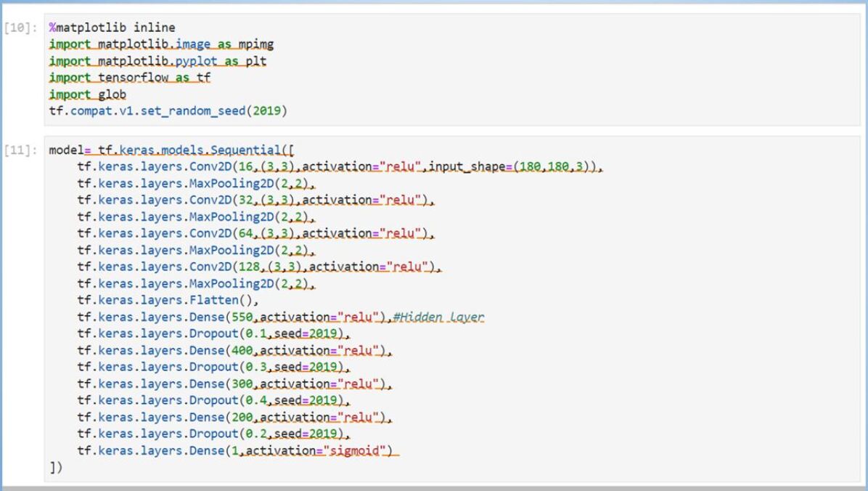Click the input_shape=(180,180,3) argument
868x491 pixels.
512,167
